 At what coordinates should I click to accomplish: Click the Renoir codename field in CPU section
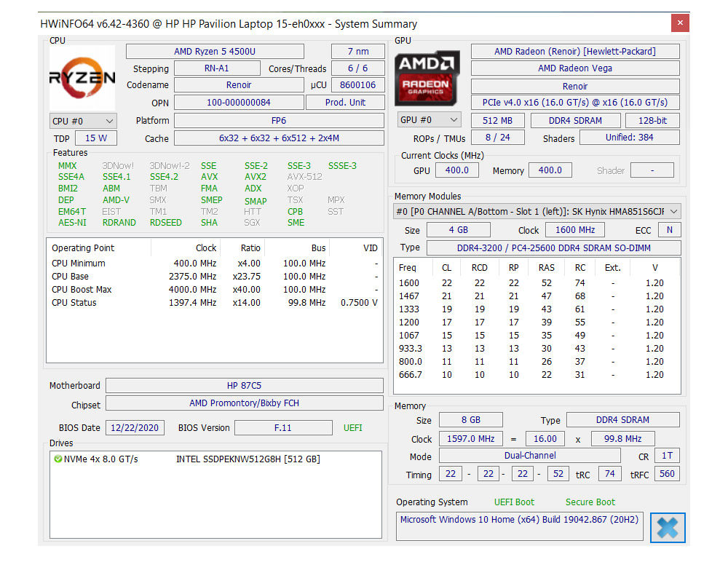(x=239, y=85)
